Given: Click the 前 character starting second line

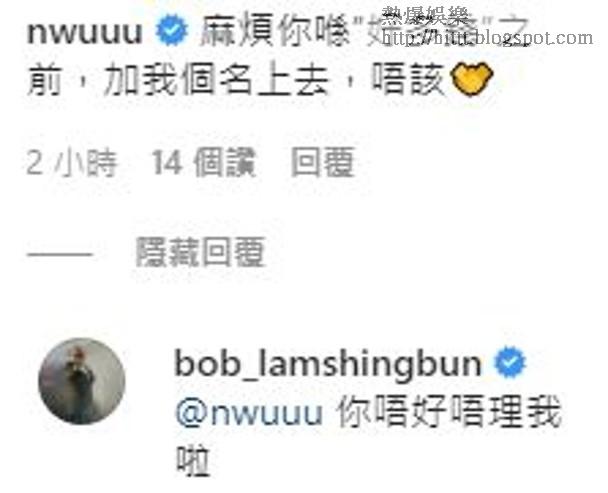Looking at the screenshot, I should pos(45,79).
